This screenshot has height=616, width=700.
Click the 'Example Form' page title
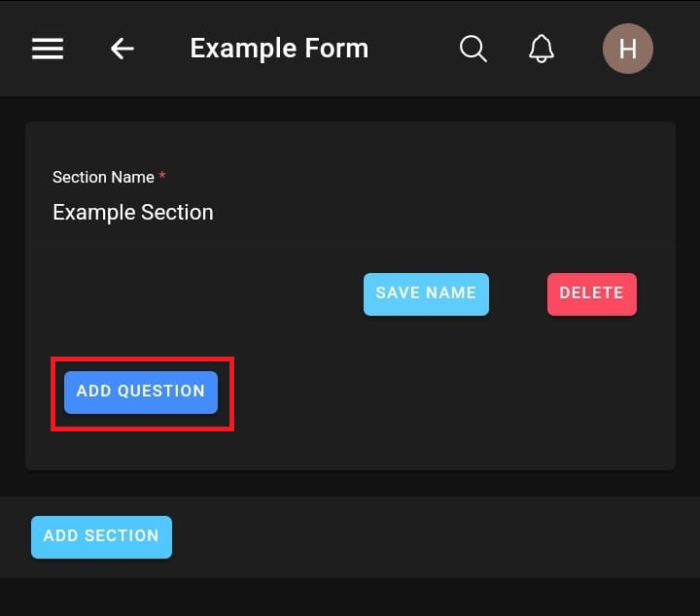[x=279, y=49]
